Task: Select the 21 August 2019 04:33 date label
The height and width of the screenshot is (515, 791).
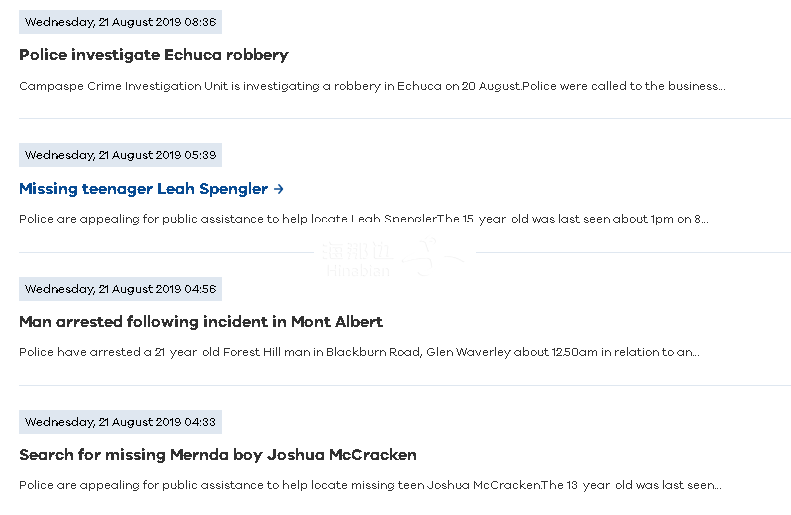Action: point(120,422)
